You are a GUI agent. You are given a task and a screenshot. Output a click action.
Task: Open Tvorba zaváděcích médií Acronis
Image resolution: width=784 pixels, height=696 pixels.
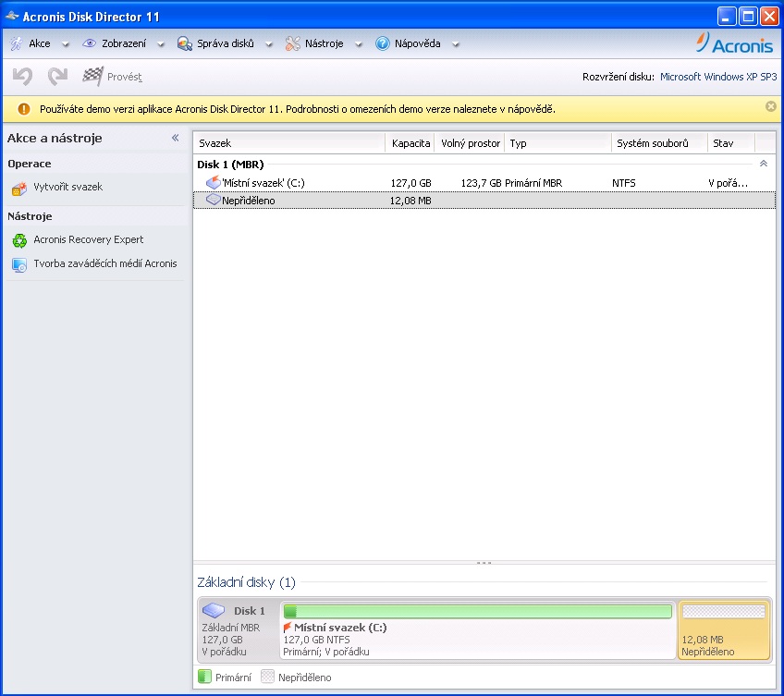[x=105, y=263]
